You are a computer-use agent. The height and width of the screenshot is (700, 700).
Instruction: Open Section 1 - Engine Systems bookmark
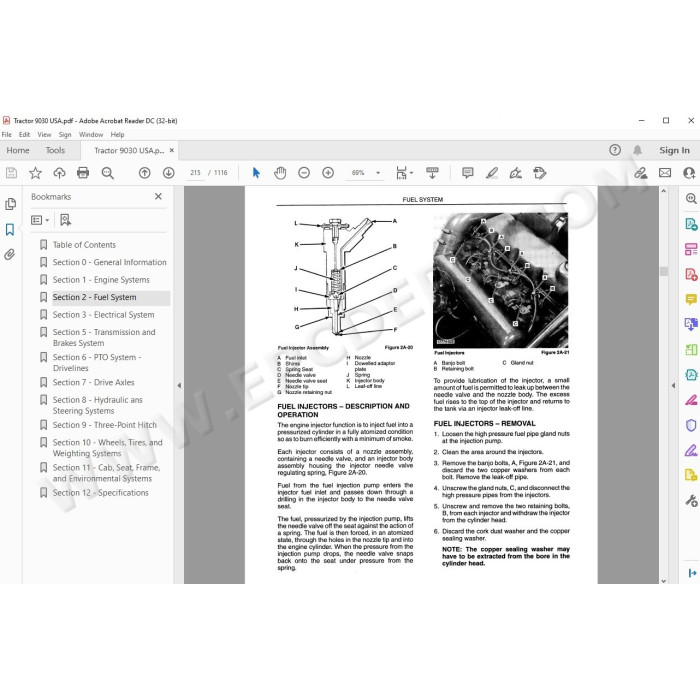coord(101,280)
